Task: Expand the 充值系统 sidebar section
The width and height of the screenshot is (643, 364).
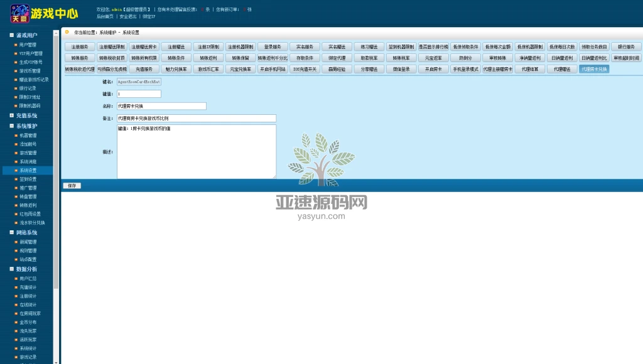Action: 12,115
